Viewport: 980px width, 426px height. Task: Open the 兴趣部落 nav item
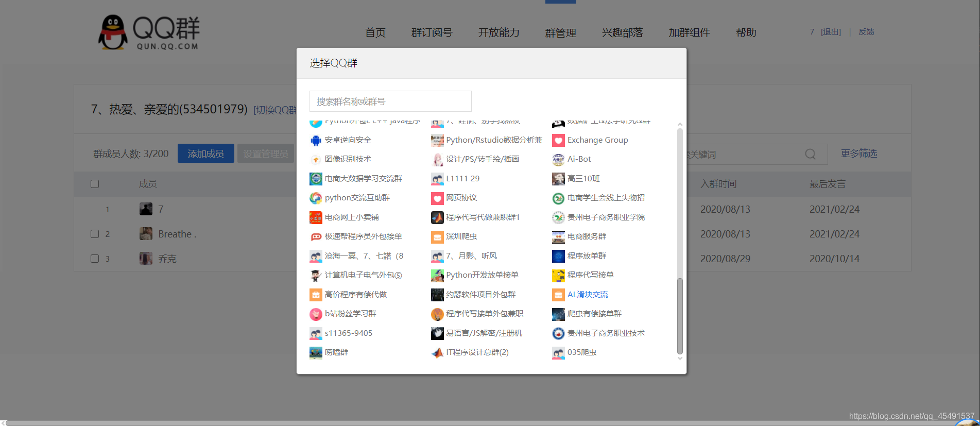[622, 32]
